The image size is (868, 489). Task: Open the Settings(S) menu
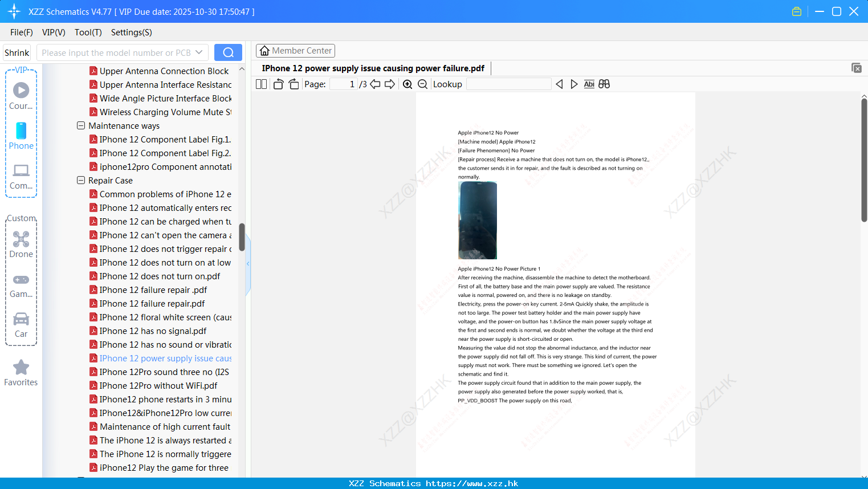click(x=132, y=32)
